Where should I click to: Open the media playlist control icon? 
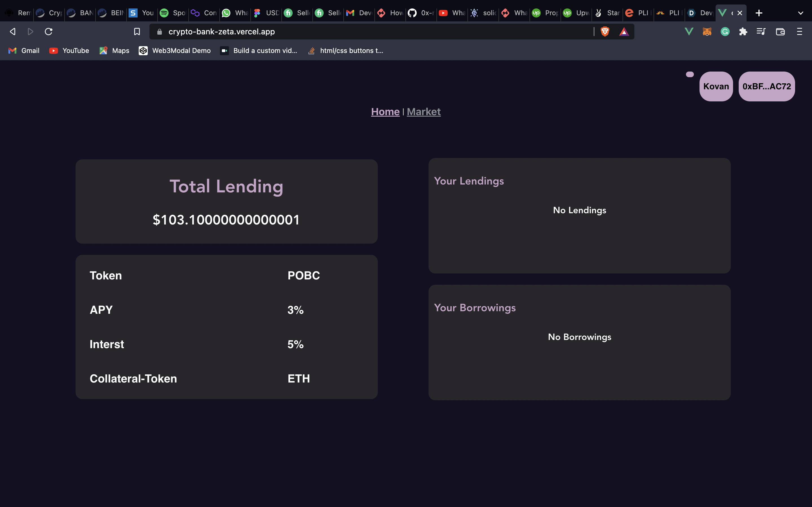pyautogui.click(x=761, y=32)
